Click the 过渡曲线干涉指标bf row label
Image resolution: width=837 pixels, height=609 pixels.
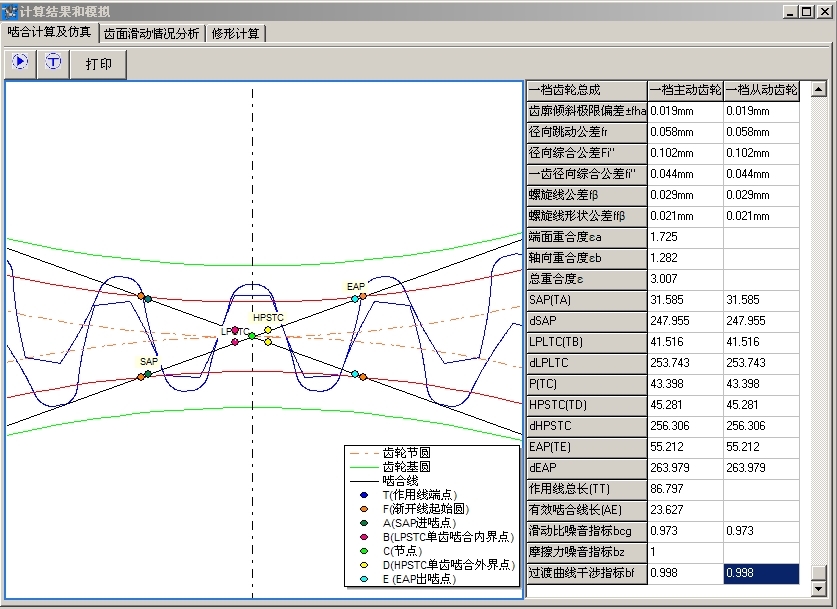point(586,573)
